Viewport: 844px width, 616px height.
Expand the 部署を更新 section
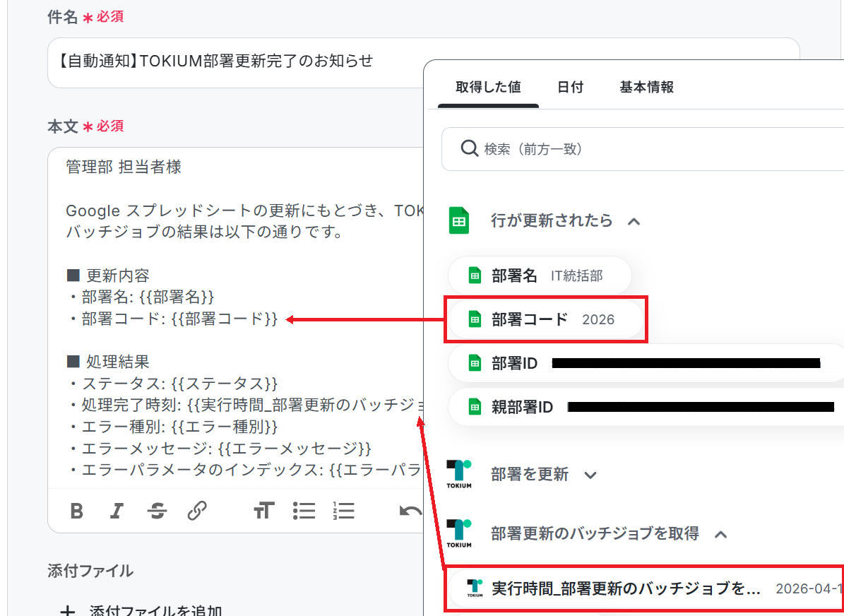(x=590, y=475)
